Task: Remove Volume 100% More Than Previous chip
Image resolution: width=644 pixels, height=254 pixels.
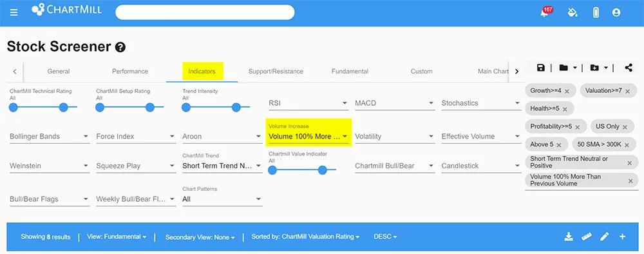Action: pos(631,181)
